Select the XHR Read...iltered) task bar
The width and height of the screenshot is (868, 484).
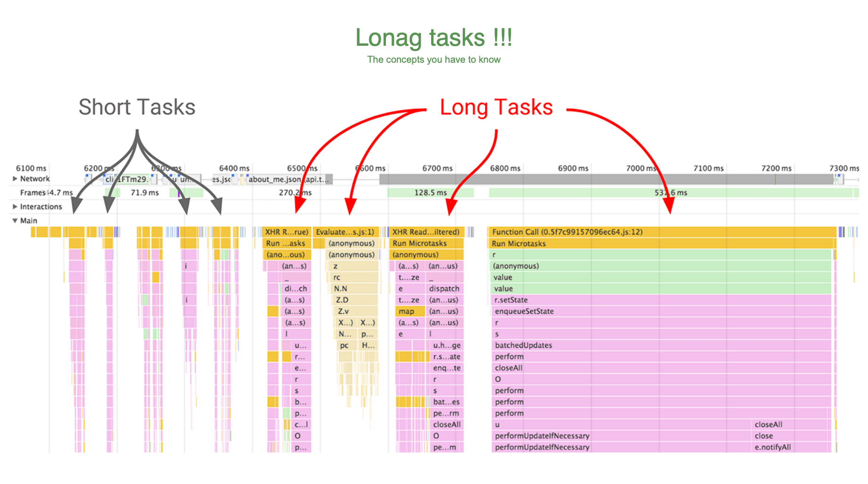(426, 232)
